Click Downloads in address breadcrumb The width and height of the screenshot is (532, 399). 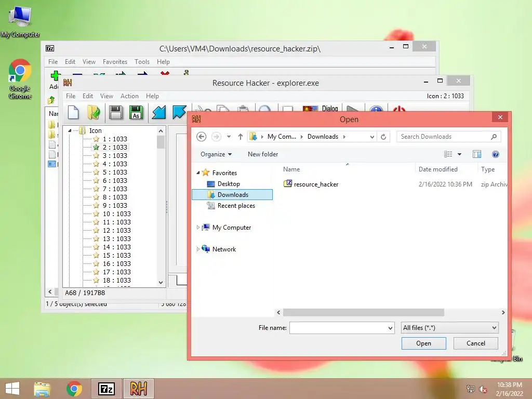pos(323,137)
